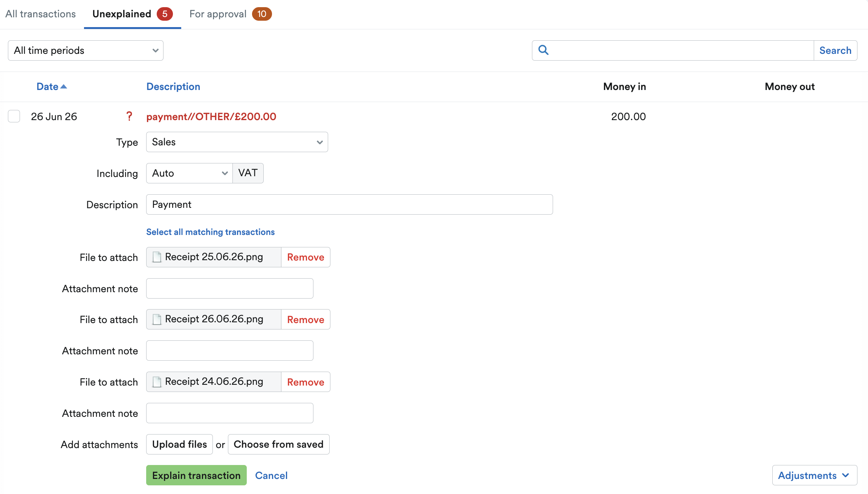Viewport: 868px width, 494px height.
Task: Sort by the Date column header
Action: click(x=47, y=87)
